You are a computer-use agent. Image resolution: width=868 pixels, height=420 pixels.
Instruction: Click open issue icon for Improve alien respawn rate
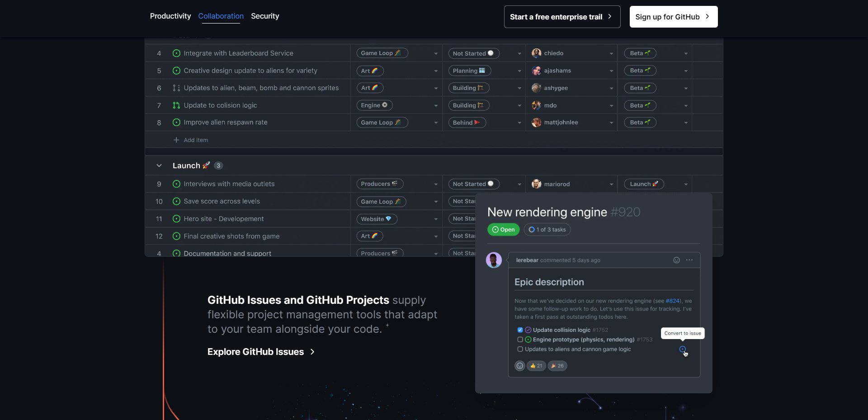coord(176,123)
